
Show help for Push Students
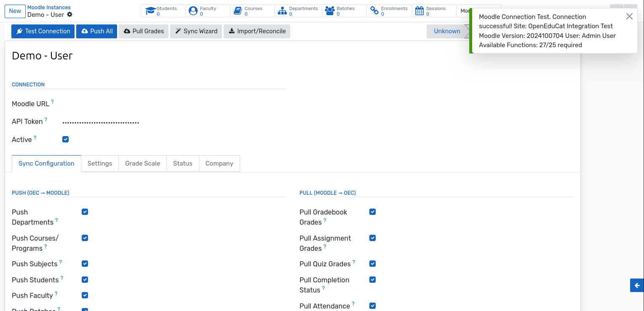(62, 278)
